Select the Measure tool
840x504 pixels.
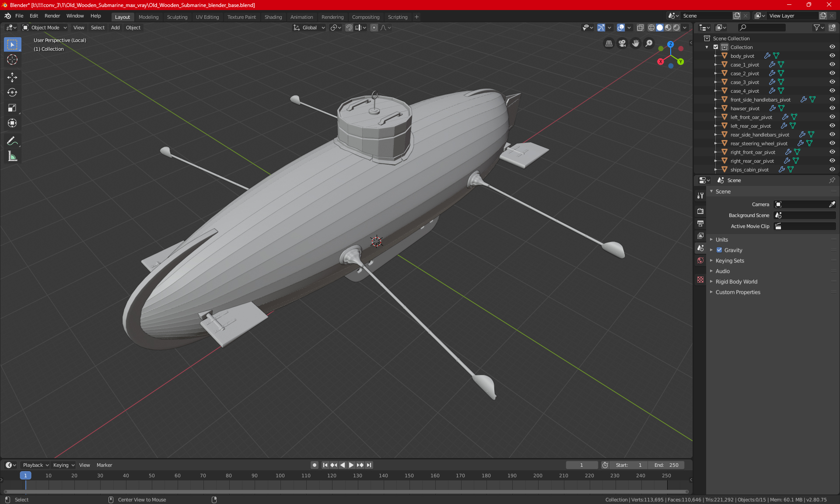tap(12, 156)
